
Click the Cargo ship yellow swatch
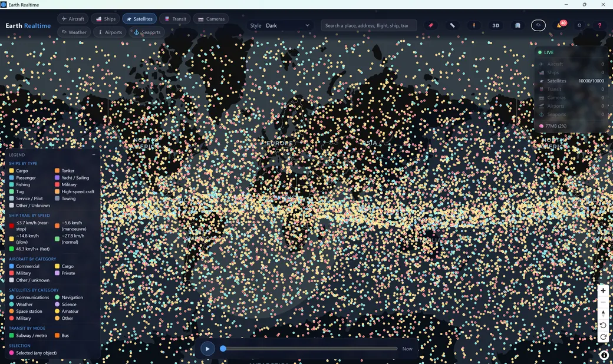click(x=12, y=171)
